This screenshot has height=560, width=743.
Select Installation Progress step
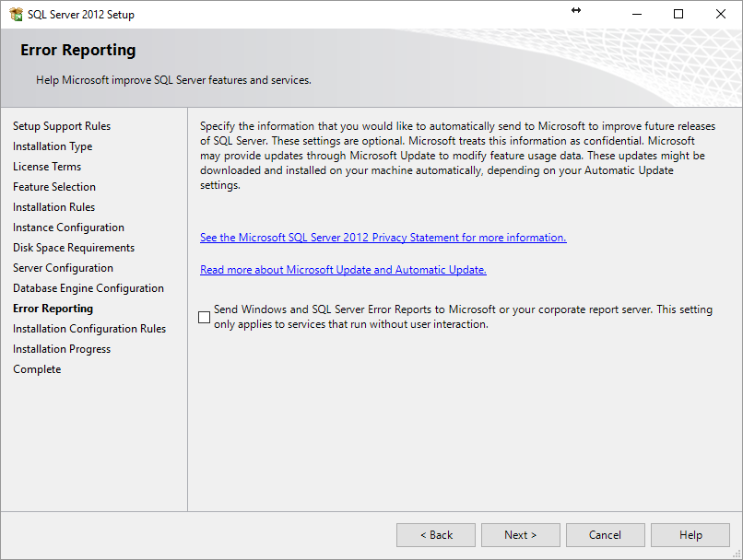[62, 349]
